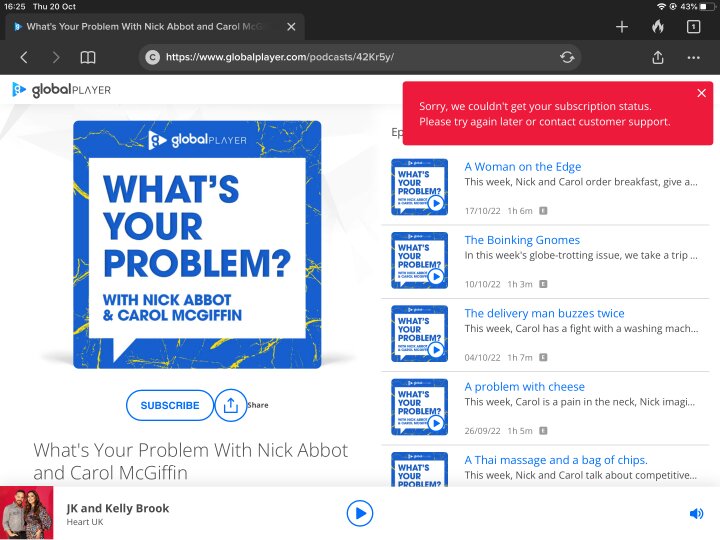Select the 26/09/22 episode date

[x=482, y=431]
